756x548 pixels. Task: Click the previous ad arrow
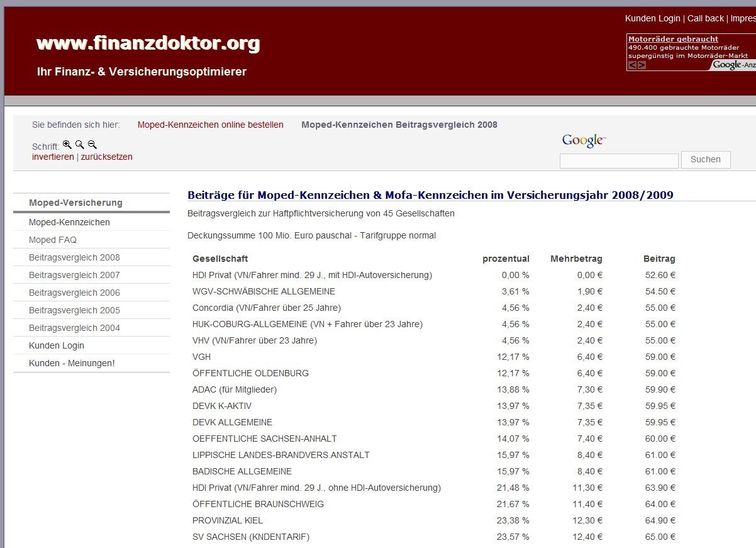click(x=633, y=65)
